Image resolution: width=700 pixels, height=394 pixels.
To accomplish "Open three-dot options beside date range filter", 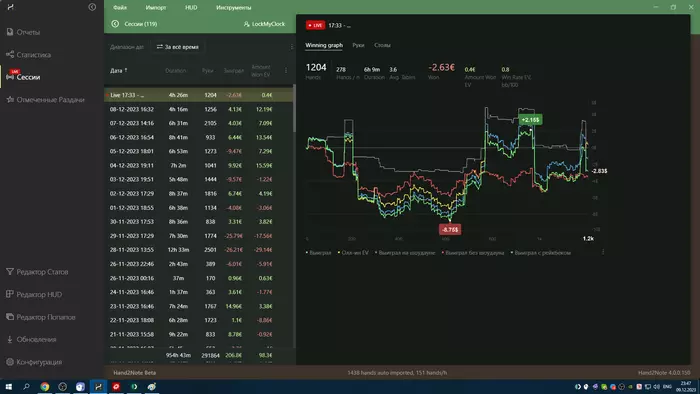I will [292, 47].
